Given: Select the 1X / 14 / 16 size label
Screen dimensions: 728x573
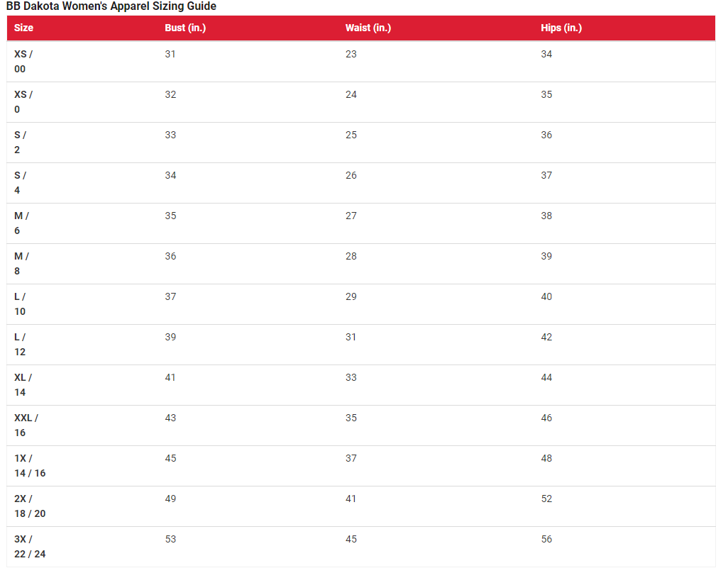Looking at the screenshot, I should [x=30, y=465].
